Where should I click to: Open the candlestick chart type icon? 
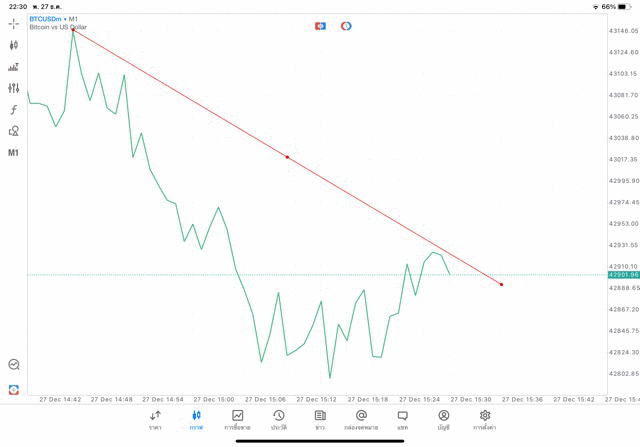click(13, 45)
